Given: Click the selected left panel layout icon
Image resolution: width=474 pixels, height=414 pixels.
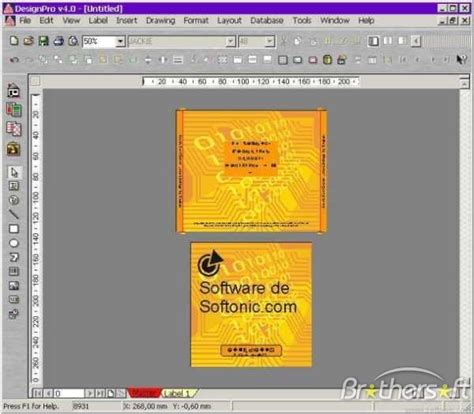Looking at the screenshot, I should tap(373, 41).
